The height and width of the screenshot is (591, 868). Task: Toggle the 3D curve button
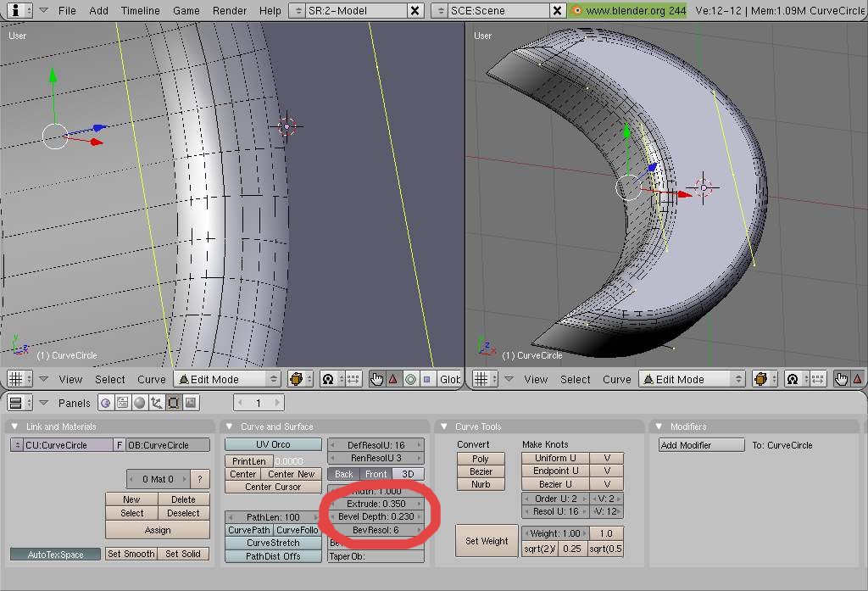pyautogui.click(x=408, y=474)
